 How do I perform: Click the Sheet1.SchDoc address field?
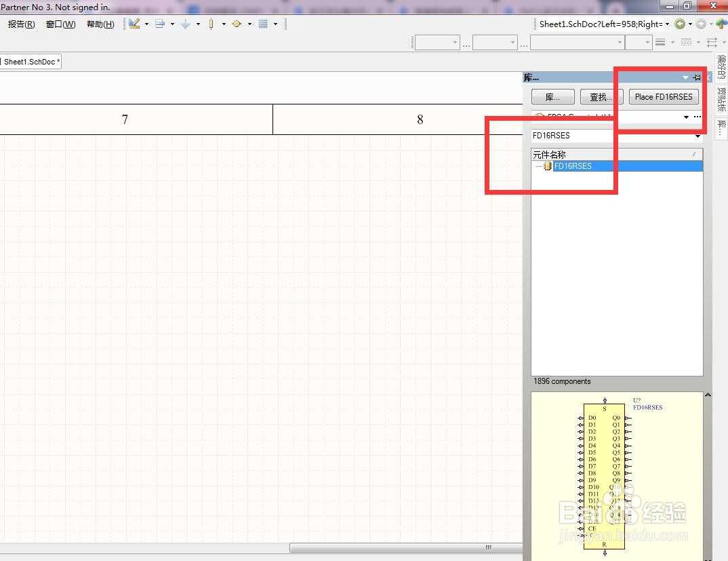601,24
